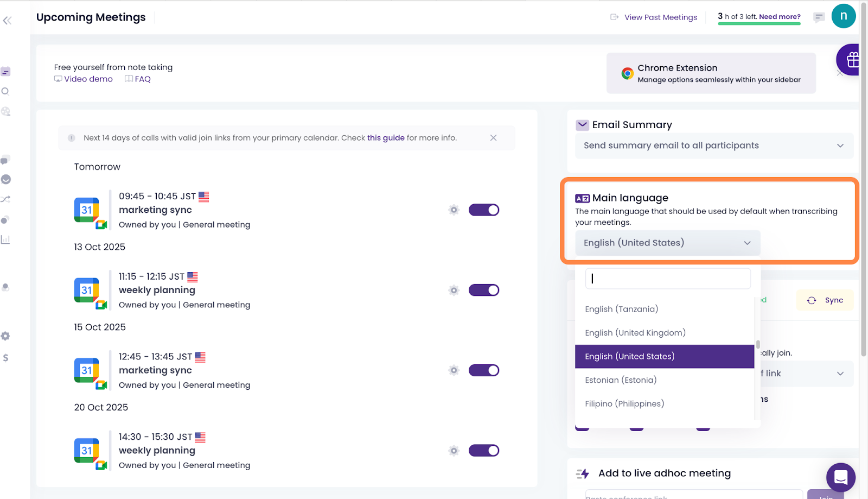Open the chat support bubble widget
This screenshot has height=499, width=868.
(x=840, y=477)
